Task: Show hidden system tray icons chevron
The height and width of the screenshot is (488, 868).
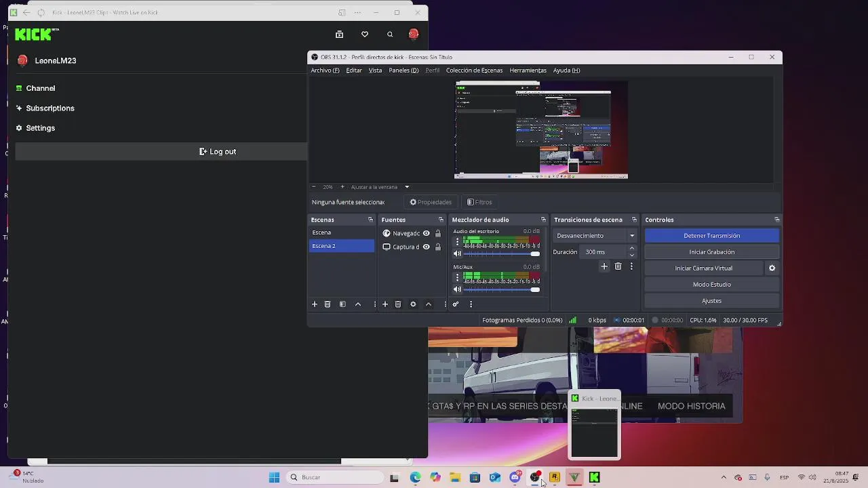Action: click(x=724, y=477)
